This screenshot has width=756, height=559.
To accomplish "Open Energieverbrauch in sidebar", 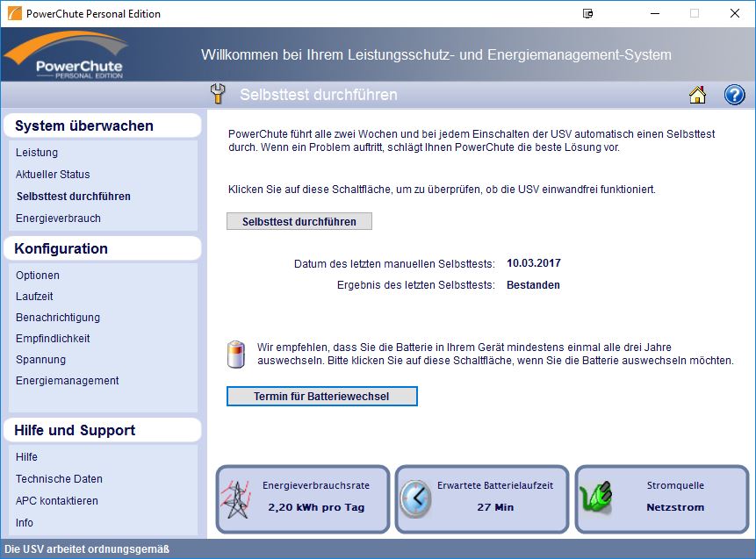I will tap(58, 219).
